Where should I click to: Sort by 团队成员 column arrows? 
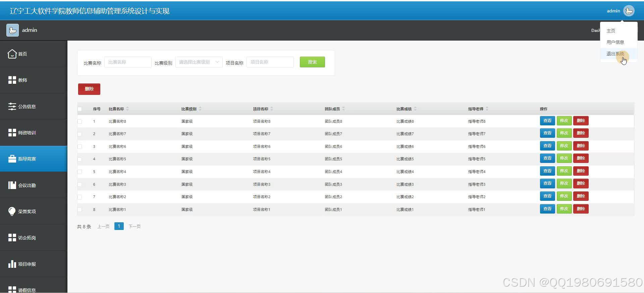(x=343, y=109)
